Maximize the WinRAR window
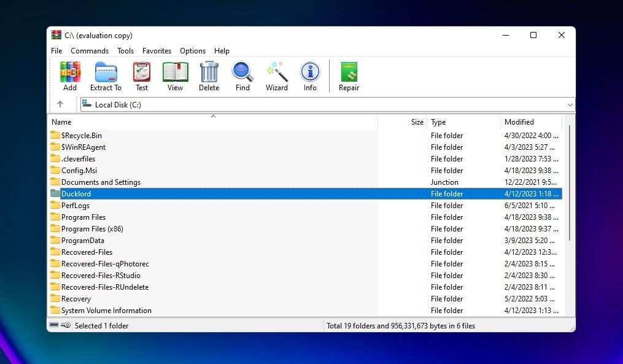 point(533,35)
